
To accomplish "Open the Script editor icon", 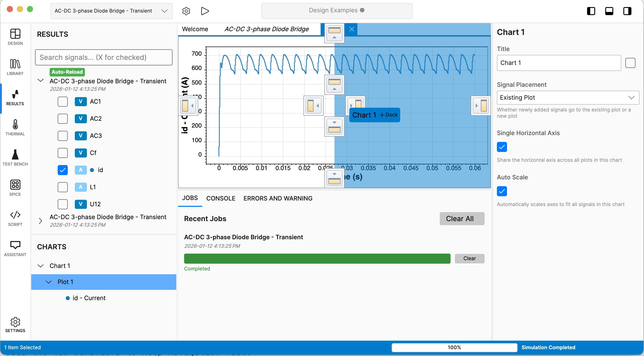I will pos(15,218).
